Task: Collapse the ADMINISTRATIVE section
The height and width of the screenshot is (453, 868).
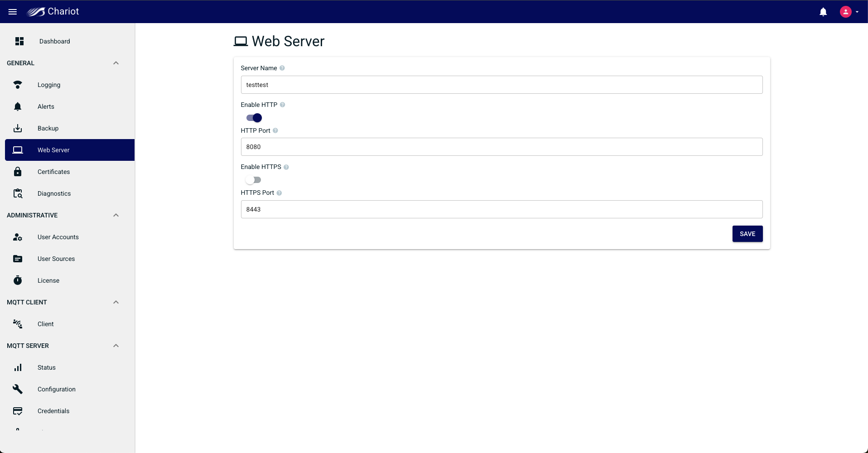Action: 116,215
